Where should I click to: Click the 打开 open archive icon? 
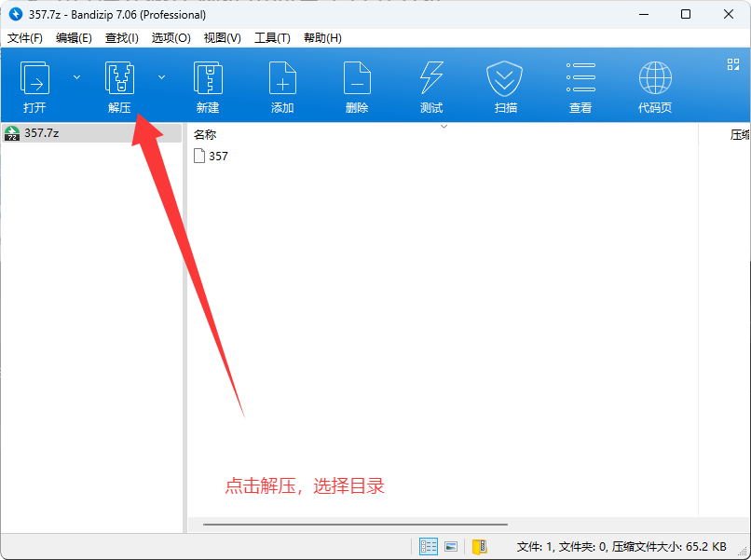34,78
